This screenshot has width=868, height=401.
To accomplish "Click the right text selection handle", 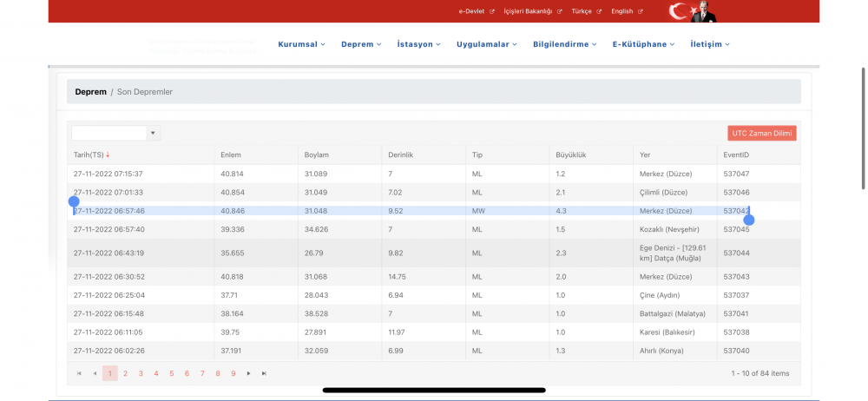I will point(749,220).
